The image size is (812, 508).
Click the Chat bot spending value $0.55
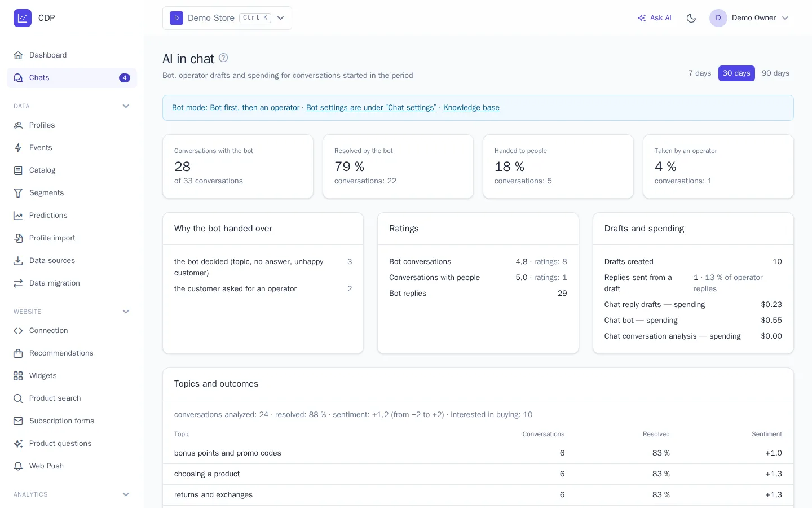tap(771, 321)
